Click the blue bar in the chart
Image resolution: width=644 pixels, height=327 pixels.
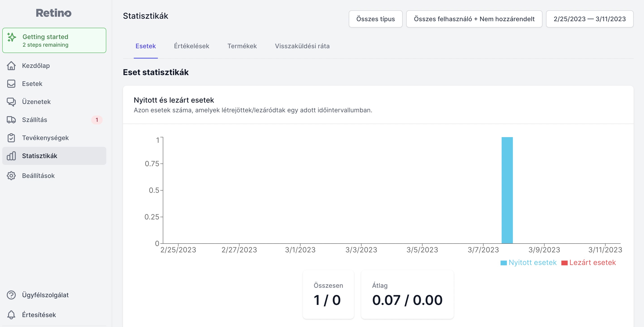click(x=507, y=190)
